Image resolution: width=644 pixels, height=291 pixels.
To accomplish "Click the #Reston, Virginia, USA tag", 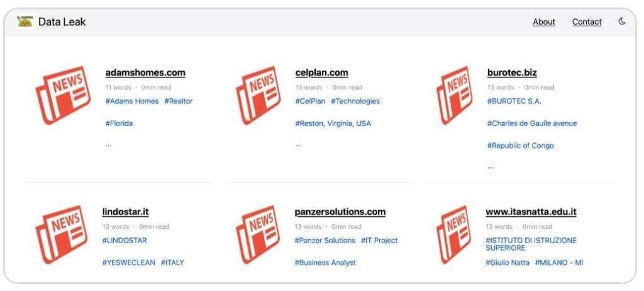I will click(x=333, y=123).
